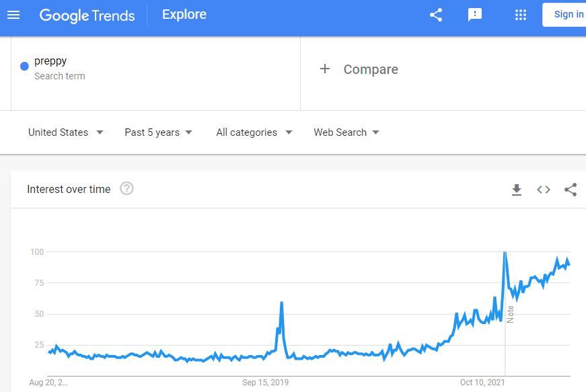Expand the All categories dropdown
The height and width of the screenshot is (392, 586).
click(254, 132)
